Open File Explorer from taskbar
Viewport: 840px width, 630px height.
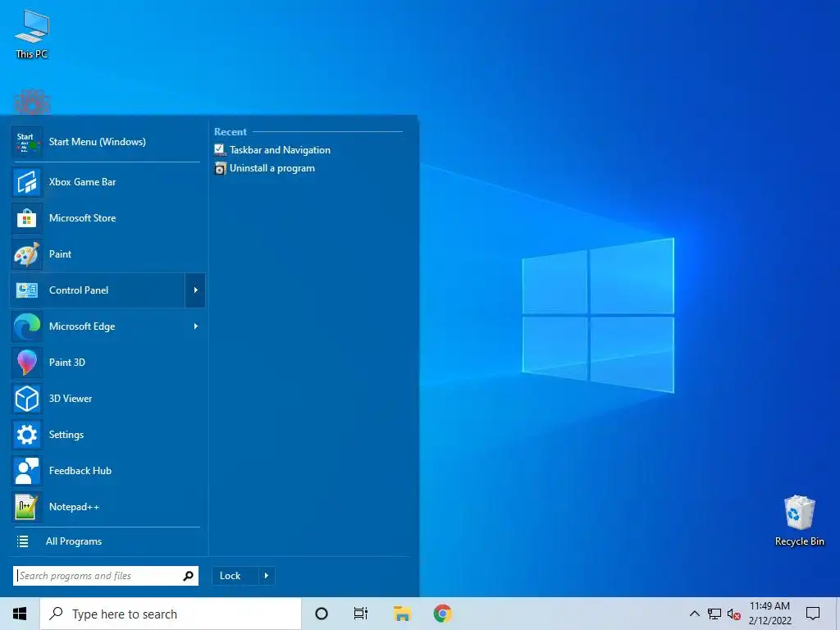[402, 614]
